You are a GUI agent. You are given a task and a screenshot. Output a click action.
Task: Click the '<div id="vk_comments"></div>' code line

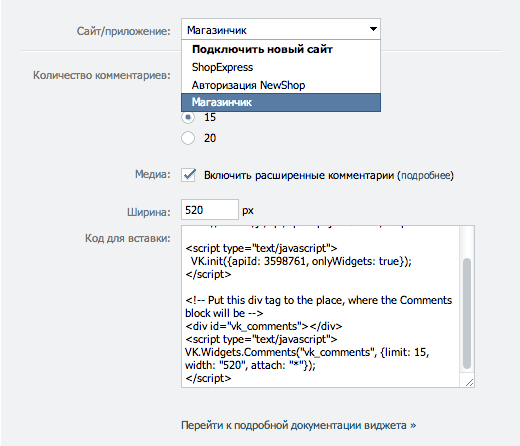point(264,326)
